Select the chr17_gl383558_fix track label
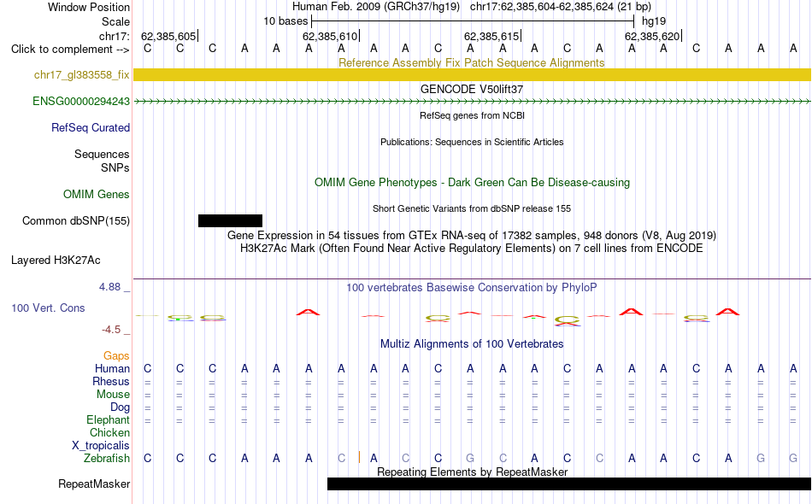 pyautogui.click(x=82, y=75)
